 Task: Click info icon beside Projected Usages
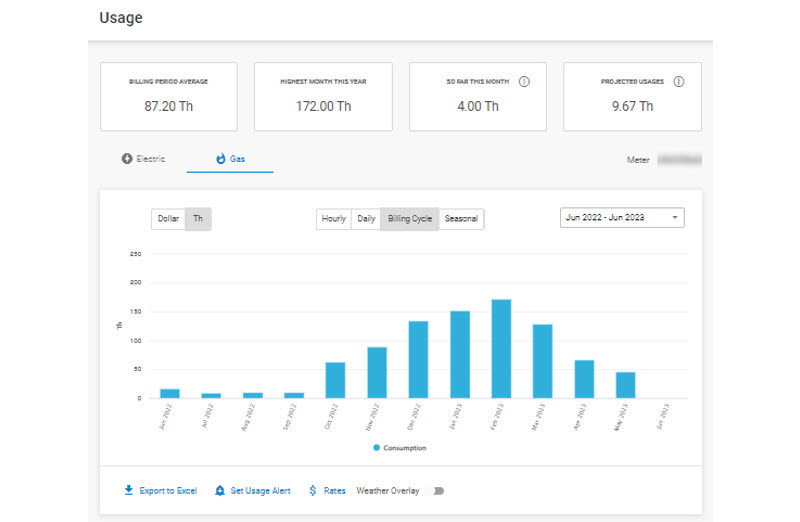point(679,82)
